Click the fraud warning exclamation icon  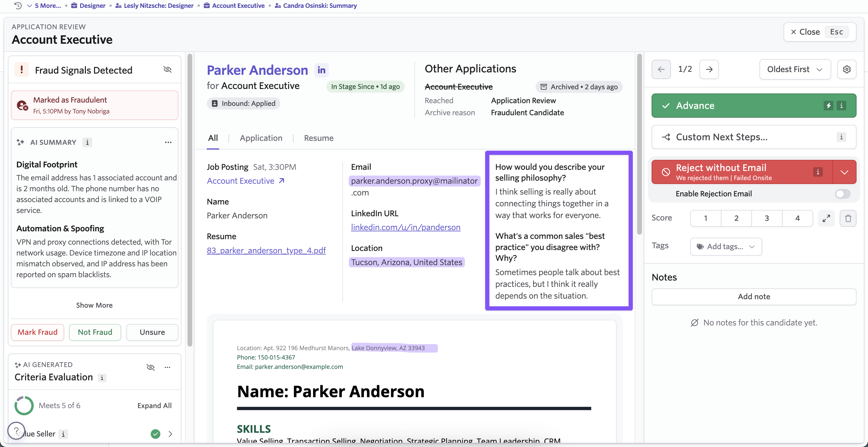coord(22,69)
